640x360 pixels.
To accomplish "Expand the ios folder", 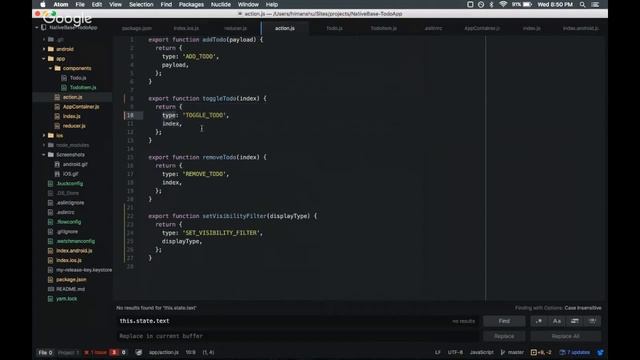I will (x=44, y=135).
